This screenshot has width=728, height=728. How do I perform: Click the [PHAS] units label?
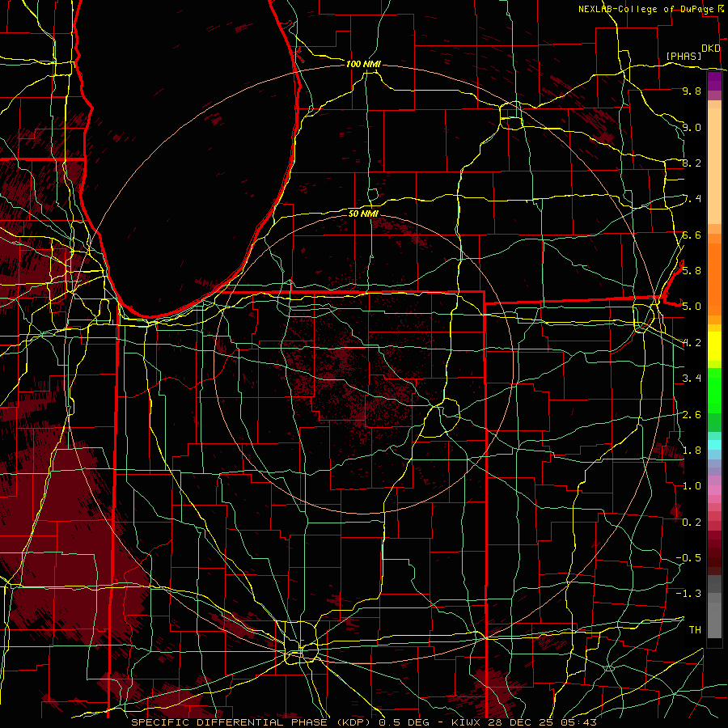point(684,56)
